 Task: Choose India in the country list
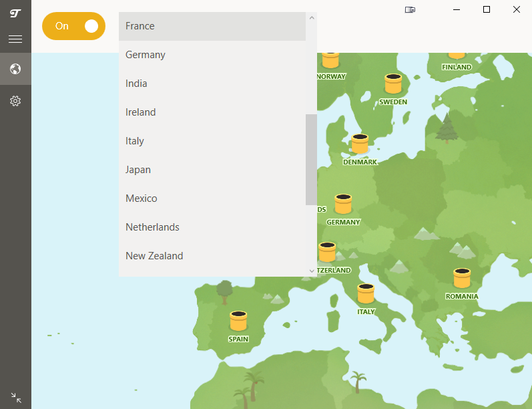[212, 84]
